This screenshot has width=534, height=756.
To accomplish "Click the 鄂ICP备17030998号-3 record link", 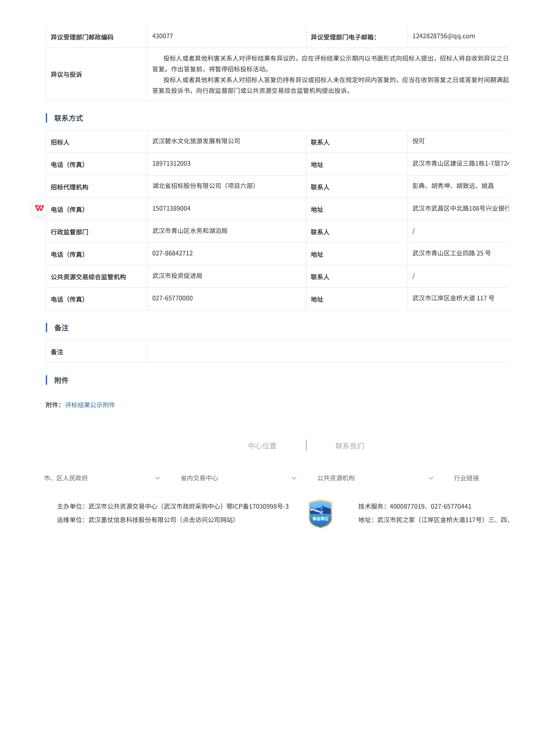I will [x=258, y=506].
